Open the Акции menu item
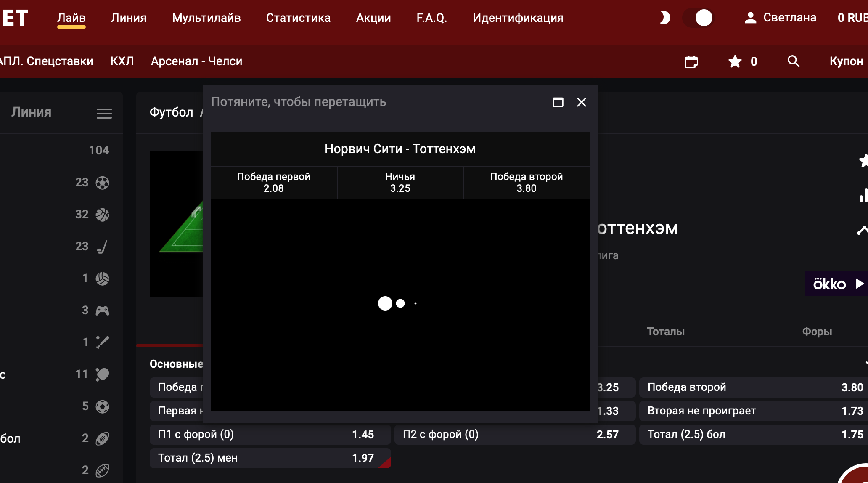 (373, 18)
